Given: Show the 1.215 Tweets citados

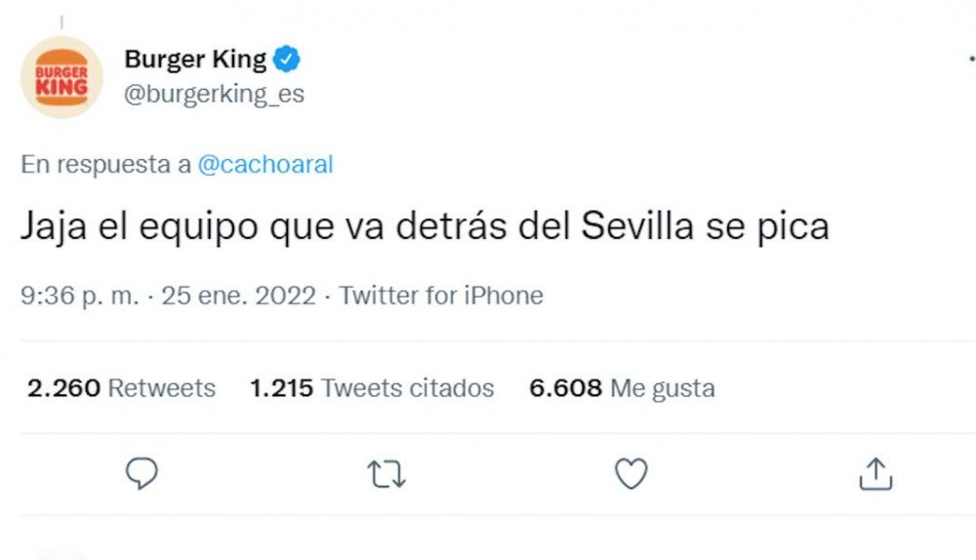Looking at the screenshot, I should [x=372, y=388].
